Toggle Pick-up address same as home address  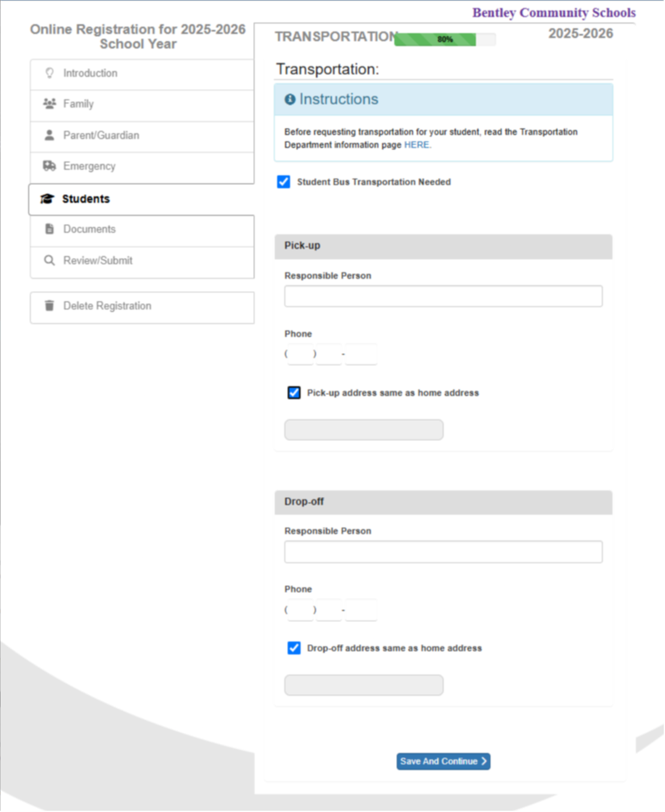pyautogui.click(x=294, y=393)
